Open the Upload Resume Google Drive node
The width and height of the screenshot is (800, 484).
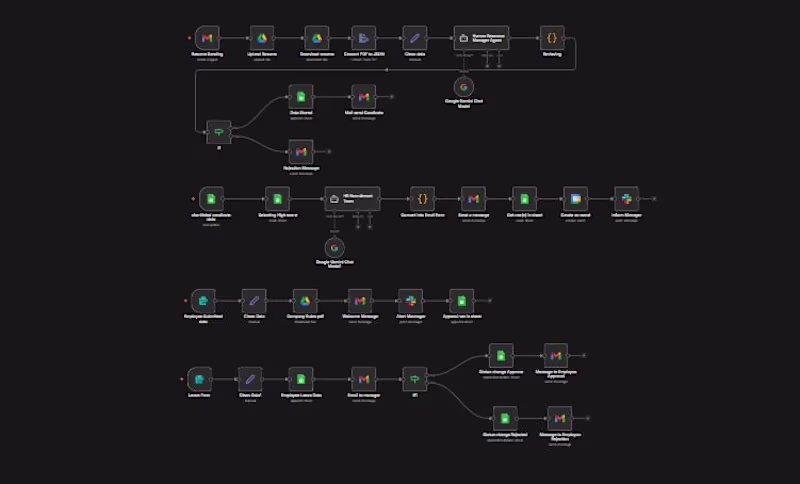[262, 38]
